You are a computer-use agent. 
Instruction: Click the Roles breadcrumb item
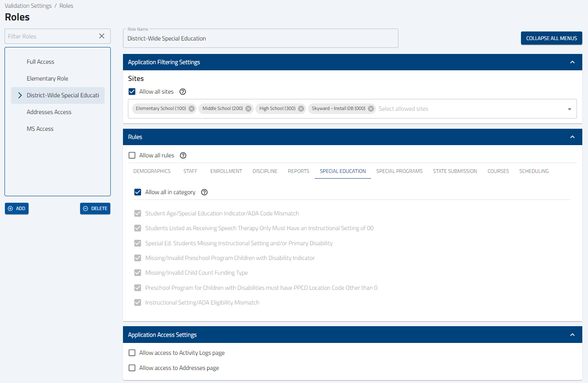tap(66, 6)
